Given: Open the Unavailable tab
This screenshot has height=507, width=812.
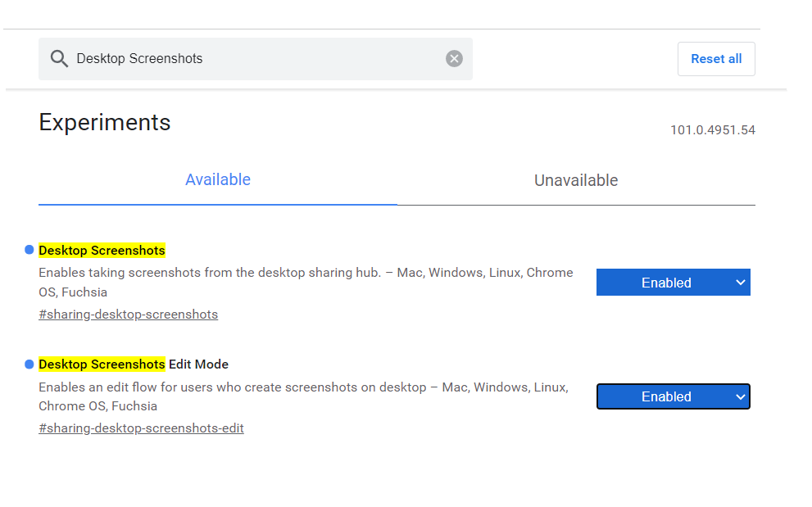Looking at the screenshot, I should point(576,180).
